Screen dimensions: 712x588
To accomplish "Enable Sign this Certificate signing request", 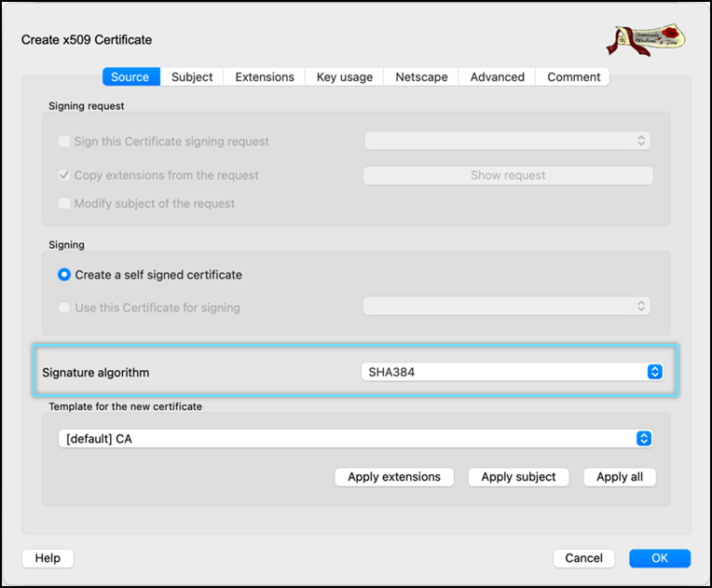I will [64, 142].
